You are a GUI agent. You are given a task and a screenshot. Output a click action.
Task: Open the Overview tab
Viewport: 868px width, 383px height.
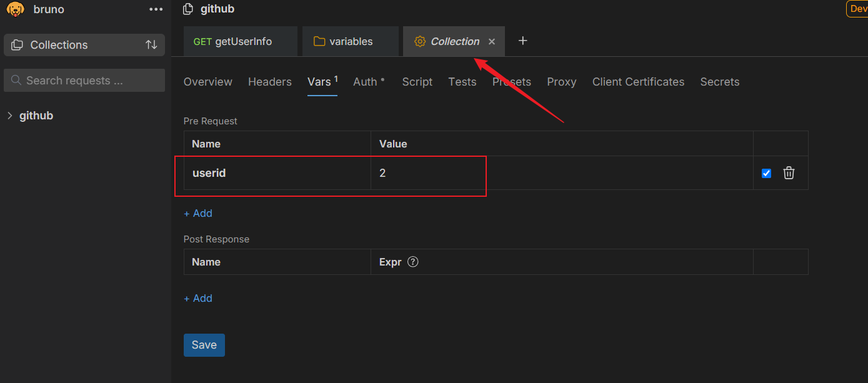click(x=208, y=82)
